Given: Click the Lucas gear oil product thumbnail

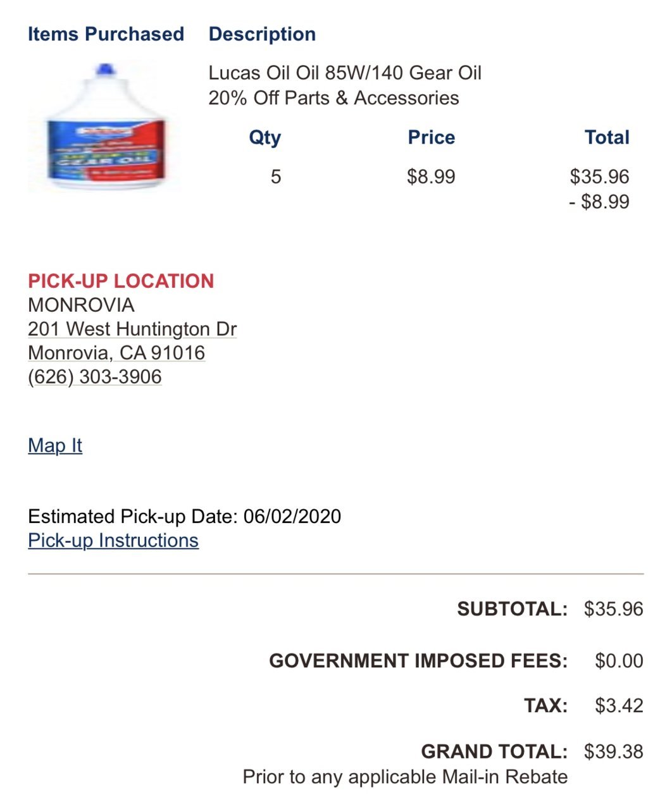Looking at the screenshot, I should click(x=105, y=127).
